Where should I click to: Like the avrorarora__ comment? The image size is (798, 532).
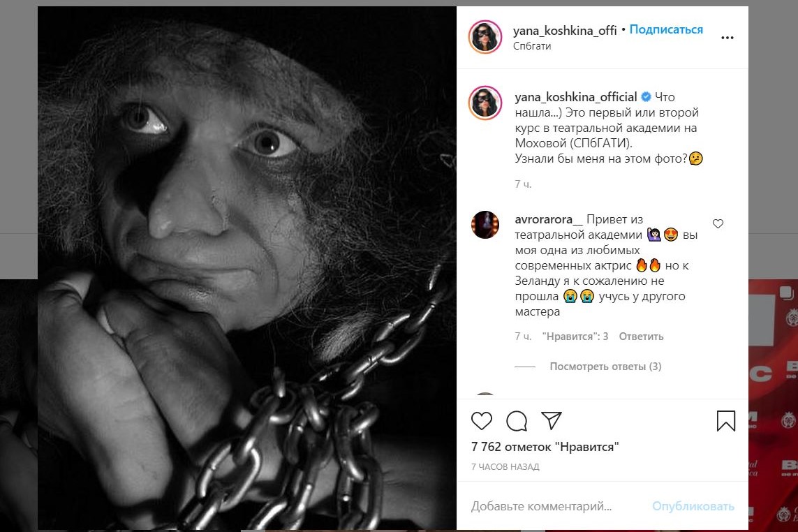(x=718, y=224)
